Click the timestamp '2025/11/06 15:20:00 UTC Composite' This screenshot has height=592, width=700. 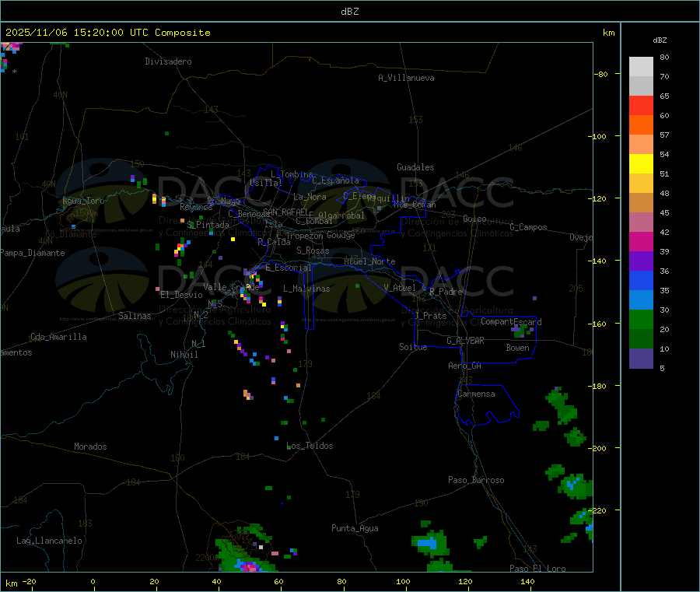tap(108, 33)
